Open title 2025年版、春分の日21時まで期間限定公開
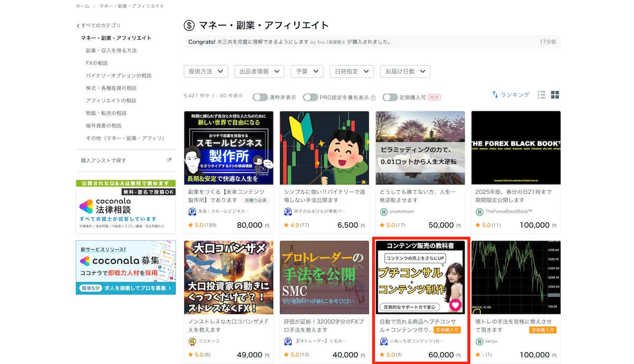The width and height of the screenshot is (634, 364). tap(514, 196)
